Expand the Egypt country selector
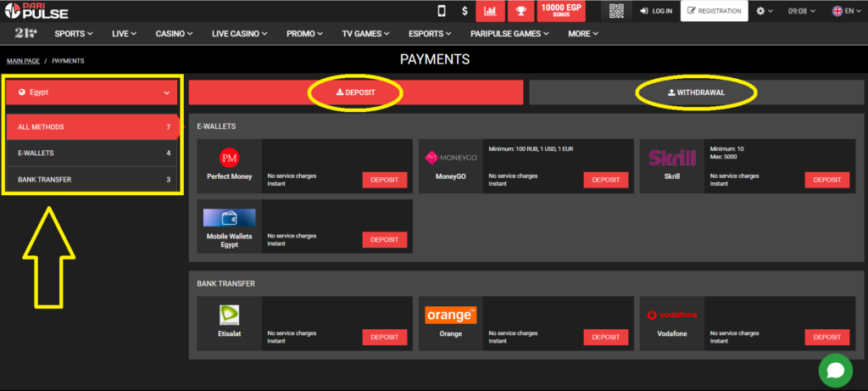Viewport: 868px width, 391px height. (93, 93)
